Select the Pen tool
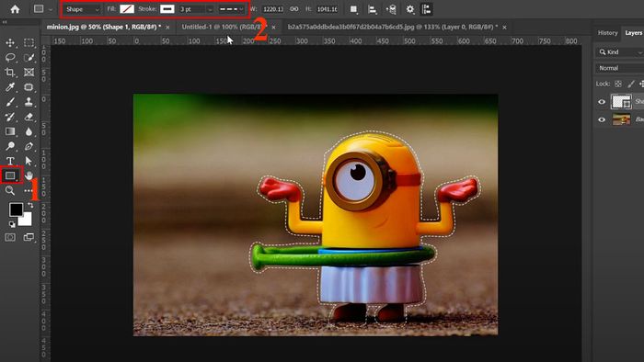644x362 pixels. click(x=29, y=146)
